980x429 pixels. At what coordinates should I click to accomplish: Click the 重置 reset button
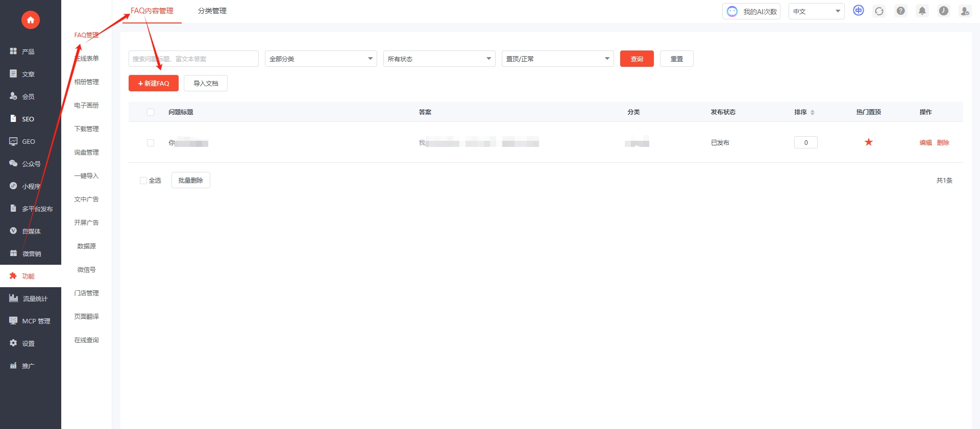point(677,59)
